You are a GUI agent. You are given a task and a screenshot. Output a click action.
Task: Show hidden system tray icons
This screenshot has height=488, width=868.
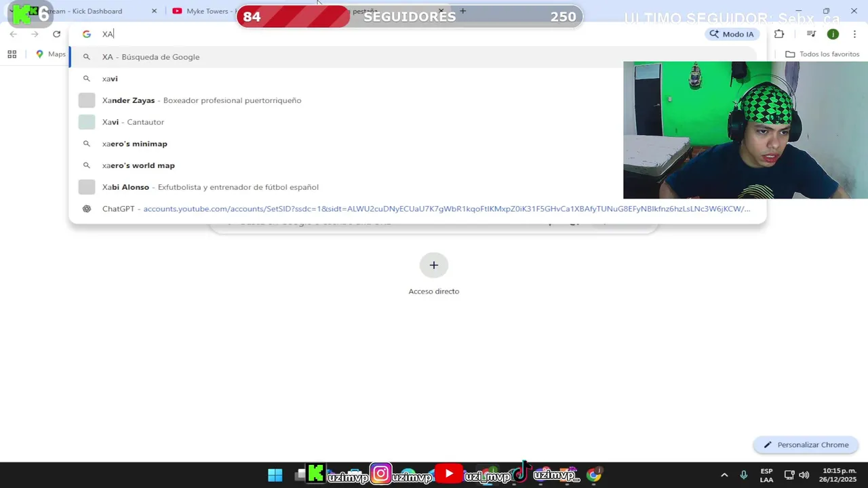pos(724,475)
